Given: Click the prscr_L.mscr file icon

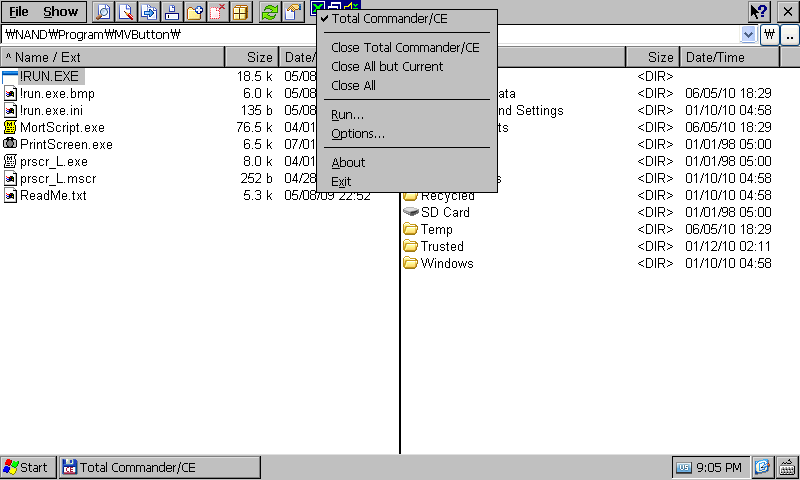Looking at the screenshot, I should [10, 178].
